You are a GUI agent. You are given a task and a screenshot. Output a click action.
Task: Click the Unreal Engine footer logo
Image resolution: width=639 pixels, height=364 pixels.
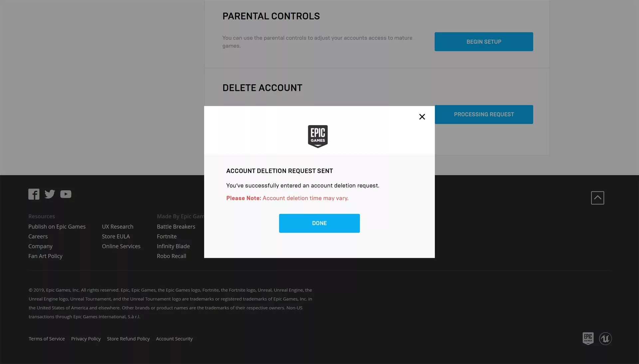click(605, 339)
